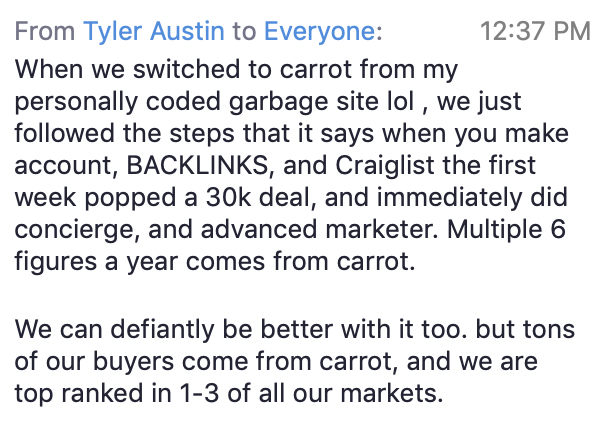Click the phrase Multiple 6

506,230
